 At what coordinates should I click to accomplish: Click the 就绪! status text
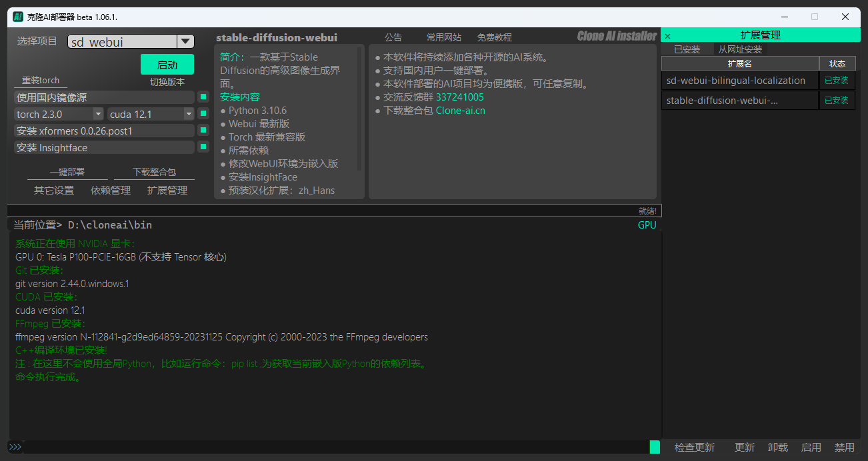[647, 211]
